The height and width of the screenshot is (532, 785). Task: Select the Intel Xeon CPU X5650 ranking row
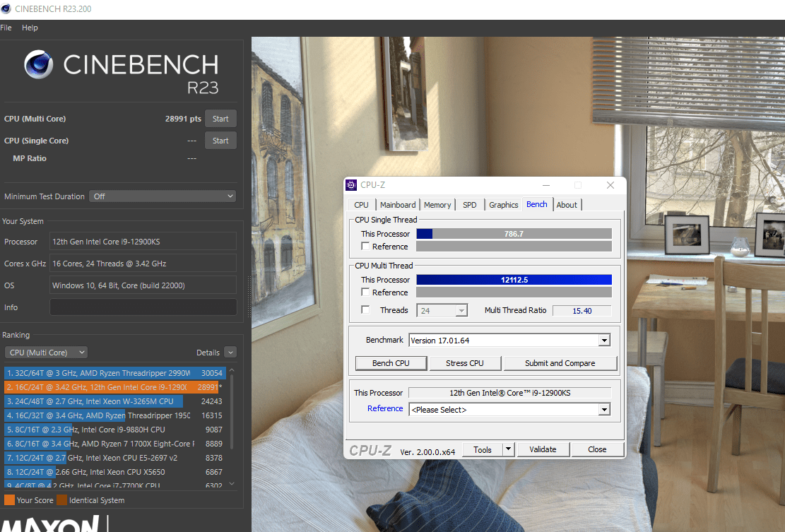pyautogui.click(x=115, y=472)
